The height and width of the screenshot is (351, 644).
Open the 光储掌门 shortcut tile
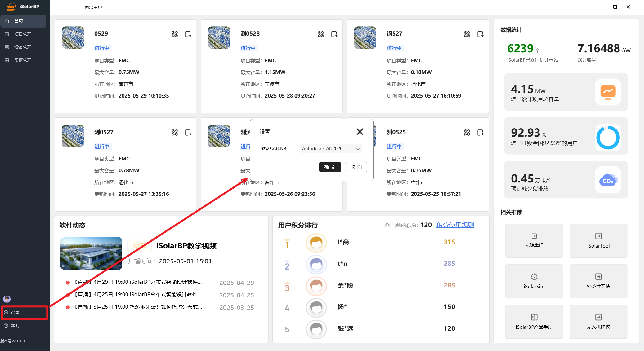pos(534,240)
